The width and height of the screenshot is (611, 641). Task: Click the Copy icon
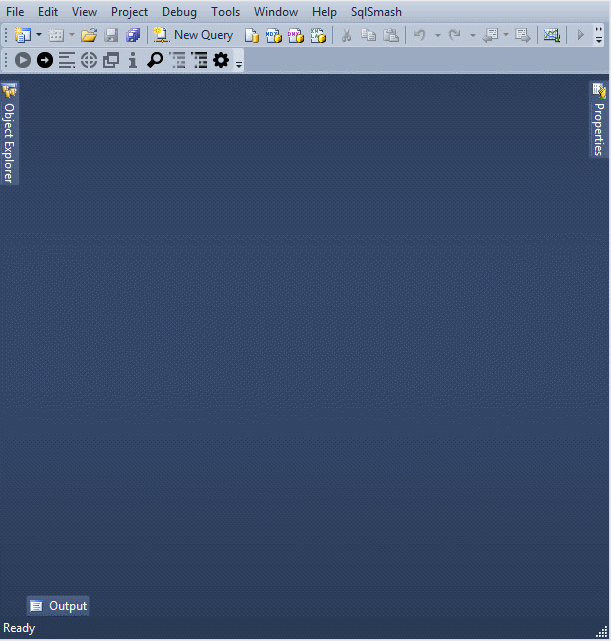coord(369,36)
